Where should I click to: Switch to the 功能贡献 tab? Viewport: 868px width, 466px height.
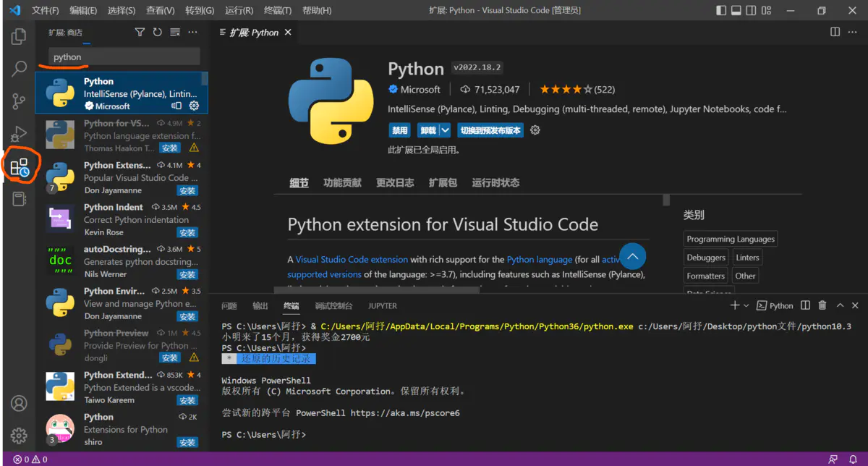(x=342, y=182)
